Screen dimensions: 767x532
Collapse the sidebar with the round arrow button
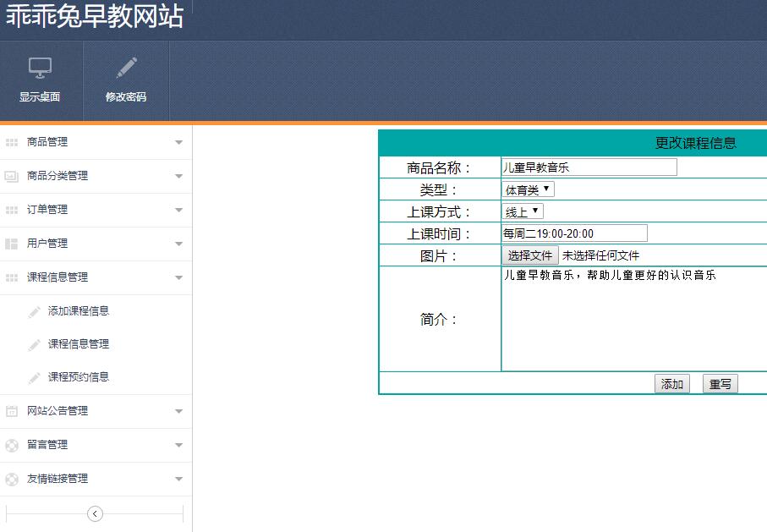[95, 513]
